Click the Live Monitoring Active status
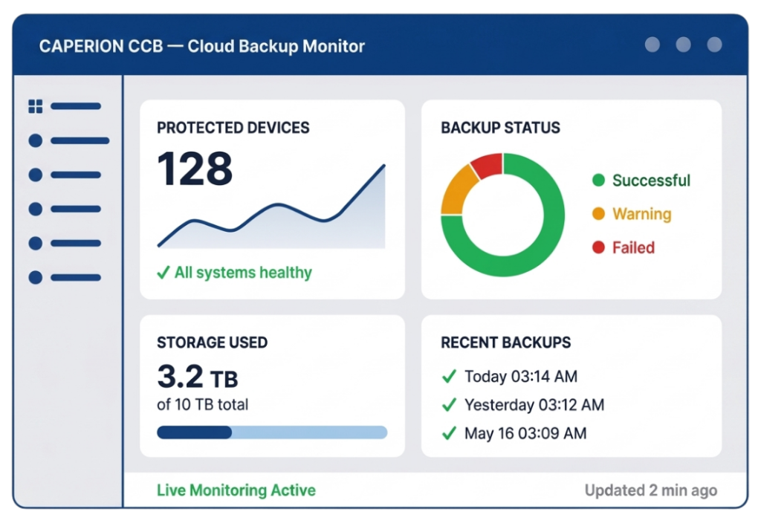This screenshot has height=532, width=761. pyautogui.click(x=236, y=490)
